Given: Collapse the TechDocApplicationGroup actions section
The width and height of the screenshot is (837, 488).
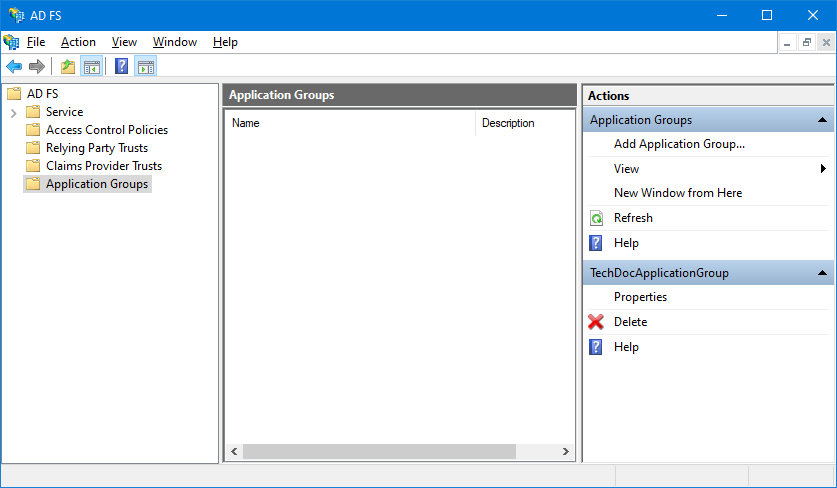Looking at the screenshot, I should tap(822, 273).
